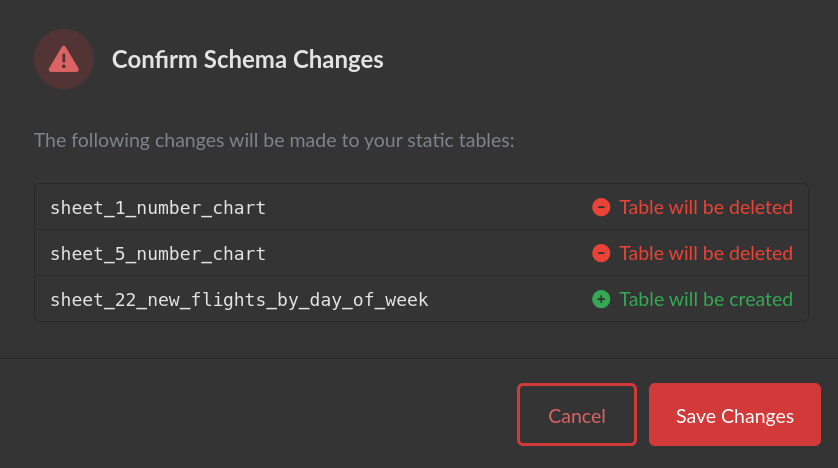Click the 'Confirm Schema Changes' dialog title
The height and width of the screenshot is (468, 838).
coord(247,60)
